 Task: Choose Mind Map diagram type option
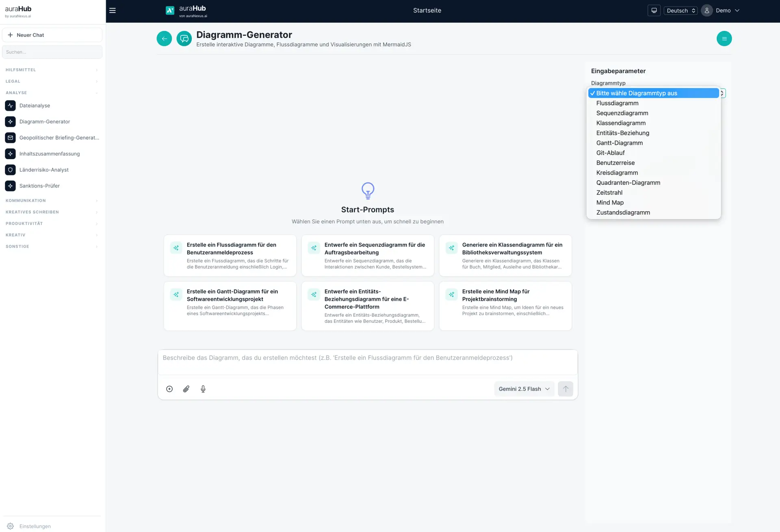click(x=610, y=203)
